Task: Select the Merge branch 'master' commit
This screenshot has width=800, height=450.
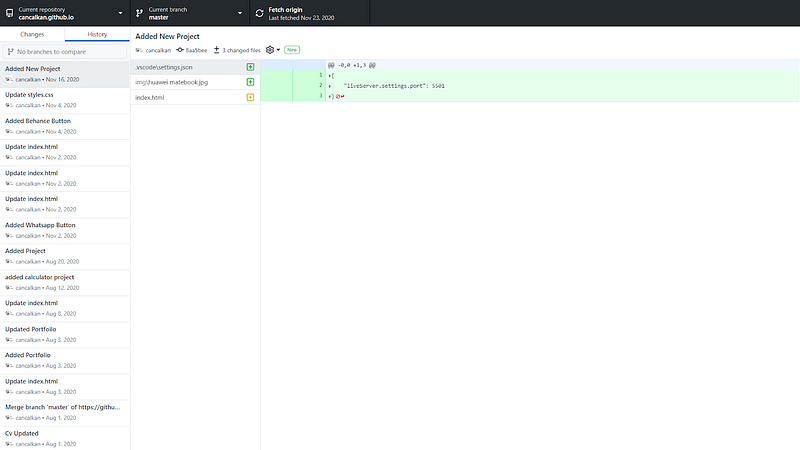Action: pos(65,412)
